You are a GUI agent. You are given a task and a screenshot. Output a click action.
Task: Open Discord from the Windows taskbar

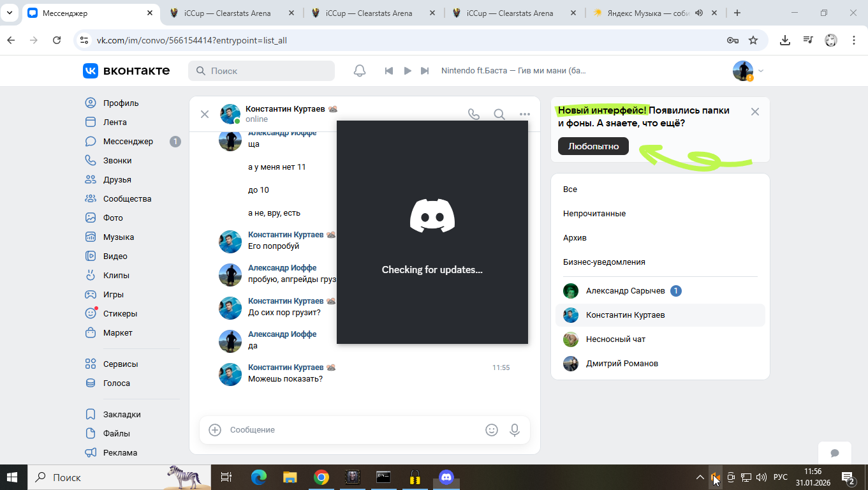coord(446,477)
